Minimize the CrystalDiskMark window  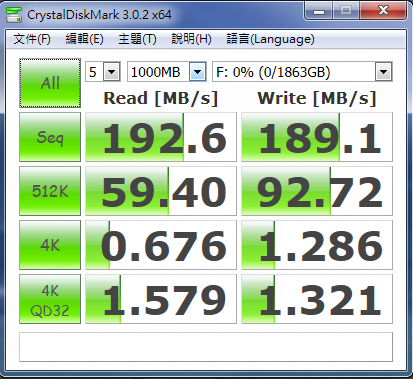319,11
